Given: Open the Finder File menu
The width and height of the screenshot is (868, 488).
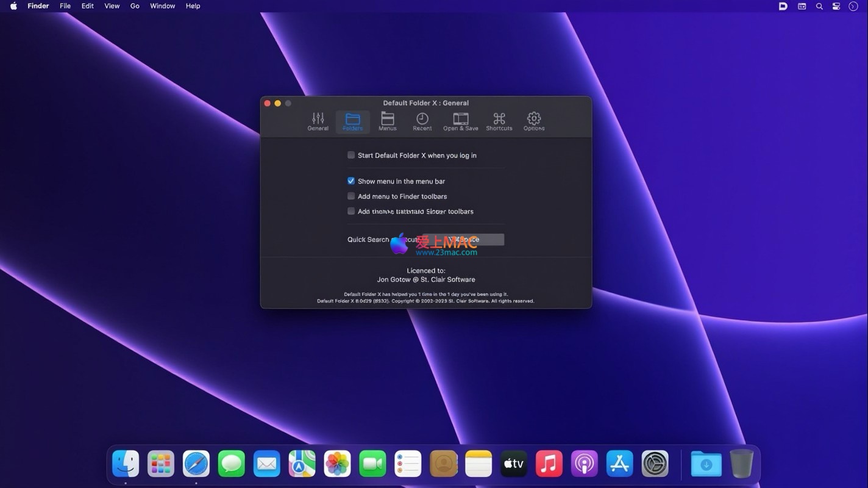Looking at the screenshot, I should tap(65, 6).
